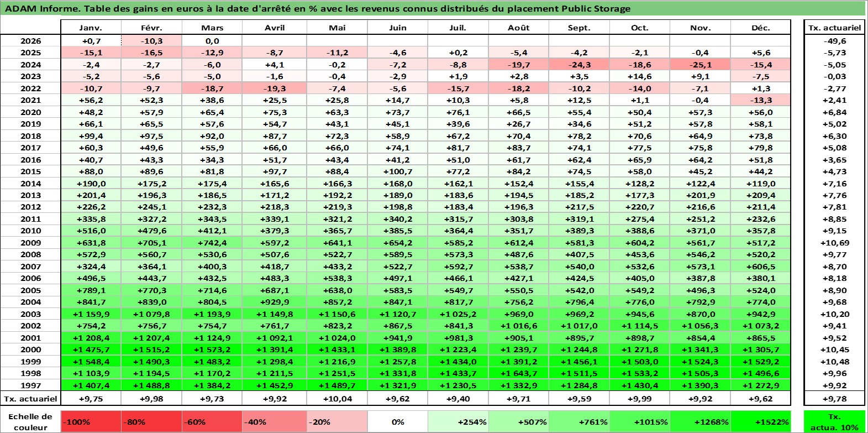Click the '0,0' cell for March 2026

coord(212,41)
